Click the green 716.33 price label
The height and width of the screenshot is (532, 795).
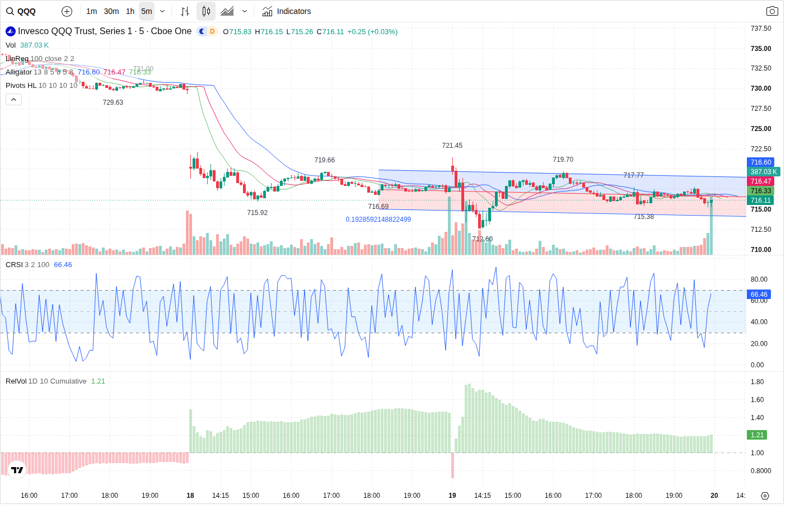(761, 191)
